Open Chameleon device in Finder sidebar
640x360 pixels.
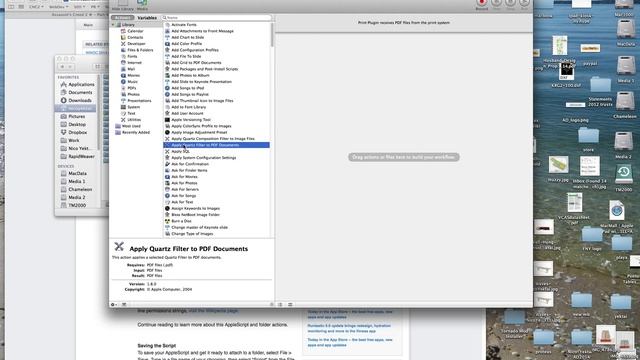(x=80, y=189)
